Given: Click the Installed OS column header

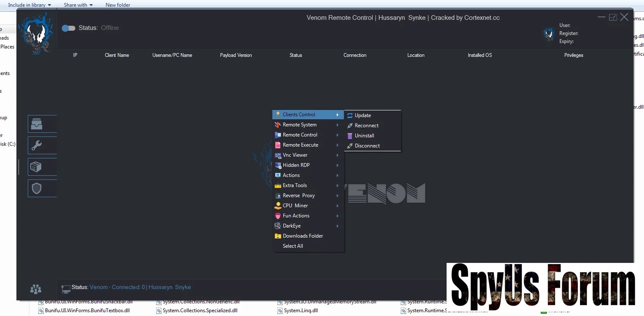Looking at the screenshot, I should [x=479, y=55].
